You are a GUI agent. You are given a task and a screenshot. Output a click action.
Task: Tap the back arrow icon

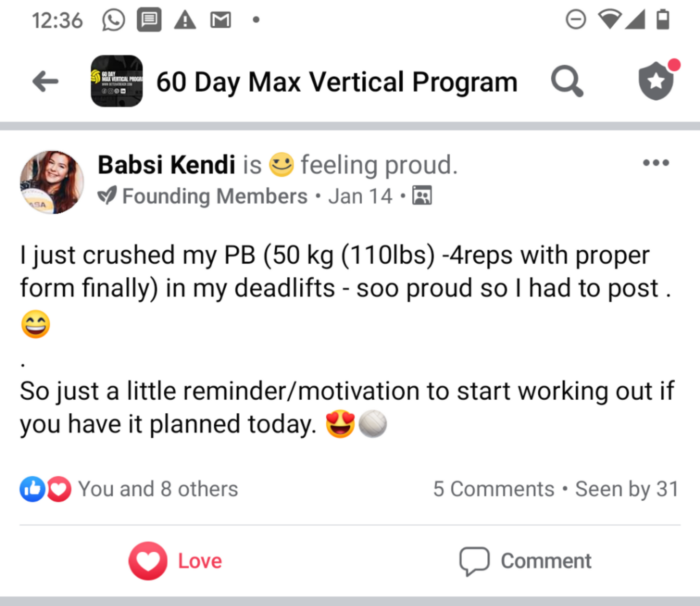click(x=45, y=81)
